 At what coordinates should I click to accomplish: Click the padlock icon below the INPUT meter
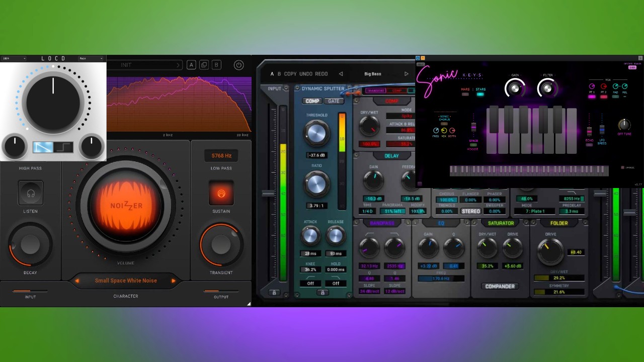click(275, 292)
